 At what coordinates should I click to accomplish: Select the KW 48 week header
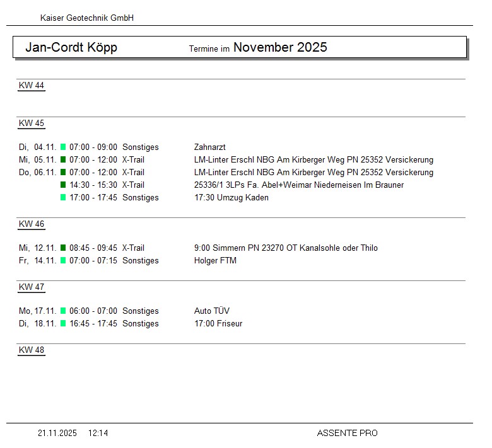[32, 350]
